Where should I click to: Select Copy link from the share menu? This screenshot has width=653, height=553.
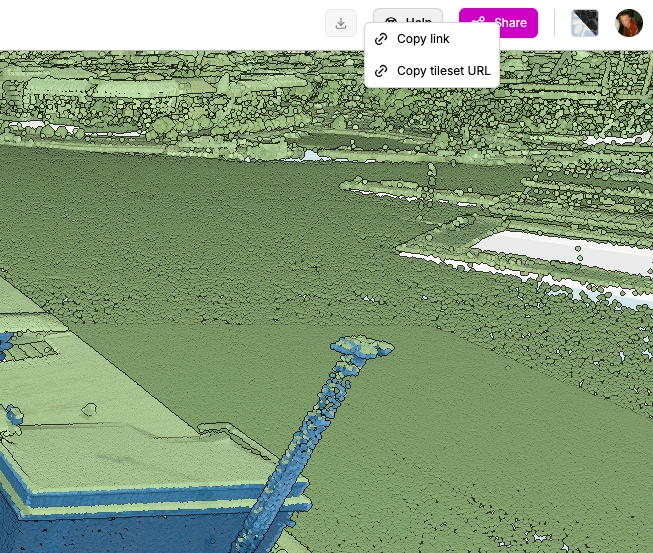(x=423, y=39)
